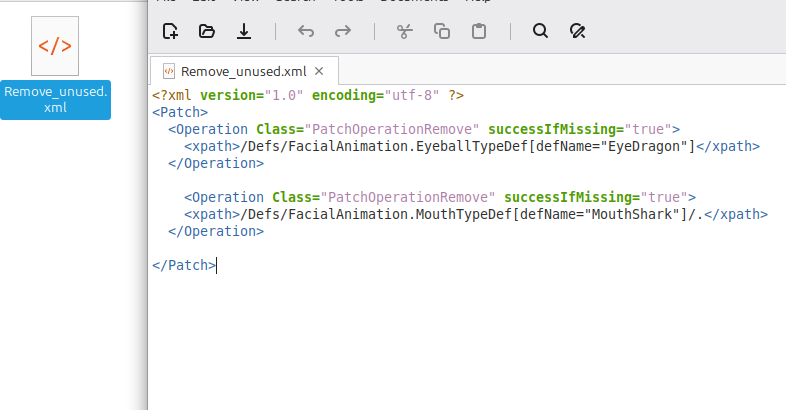
Task: Click the first PatchOperationRemove Operation line
Action: click(x=424, y=129)
